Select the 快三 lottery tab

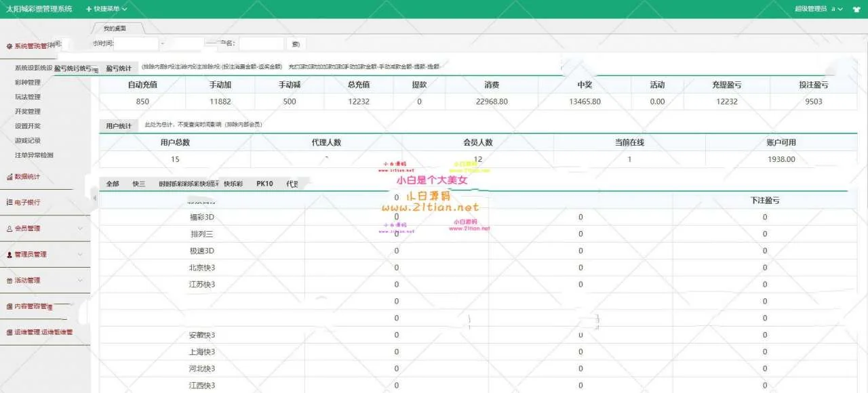[139, 184]
